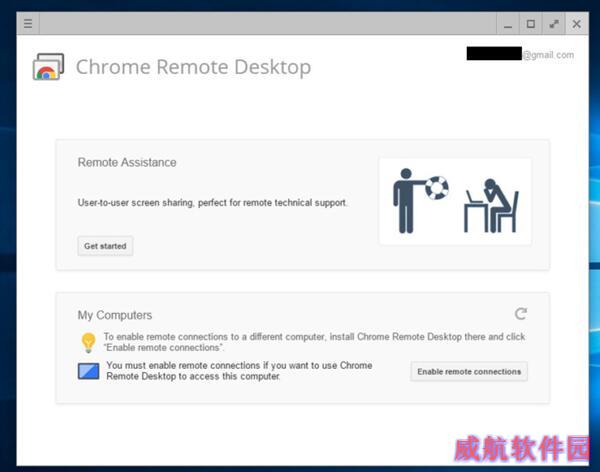This screenshot has height=472, width=600.
Task: Click the Get started button
Action: (105, 246)
